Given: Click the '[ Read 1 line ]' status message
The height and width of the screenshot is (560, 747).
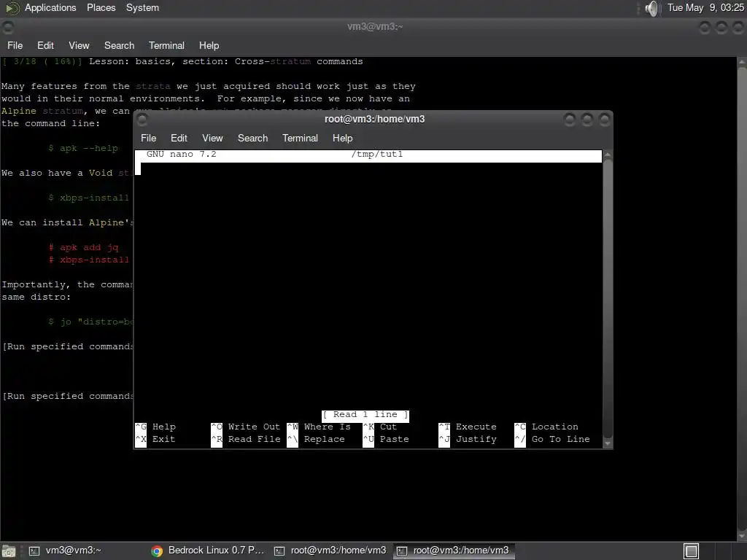Looking at the screenshot, I should (x=365, y=415).
